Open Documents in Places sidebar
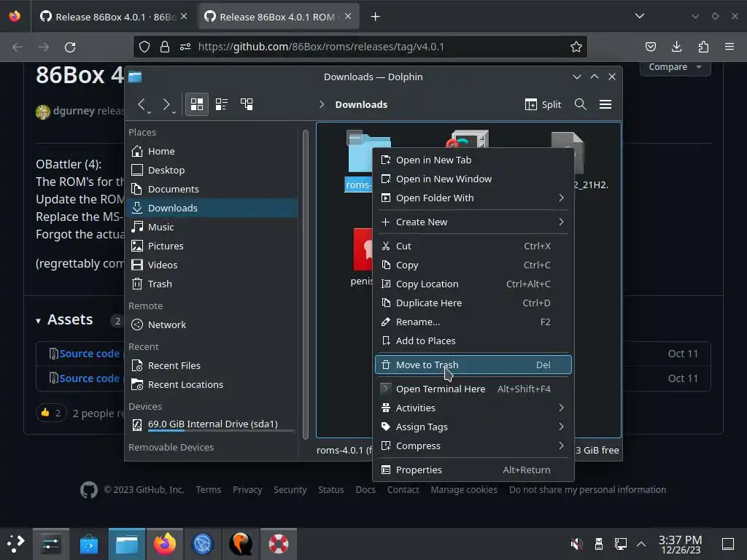This screenshot has width=747, height=560. pos(212,189)
